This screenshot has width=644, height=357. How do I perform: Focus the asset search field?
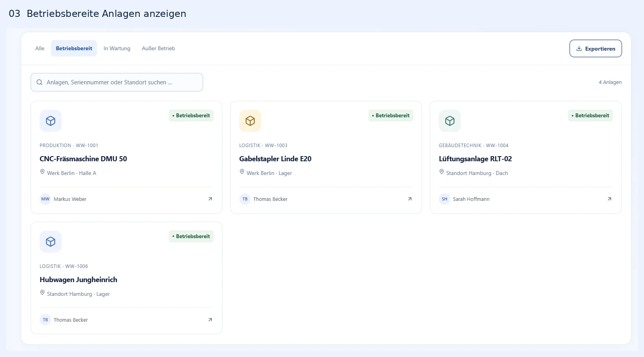[x=117, y=82]
